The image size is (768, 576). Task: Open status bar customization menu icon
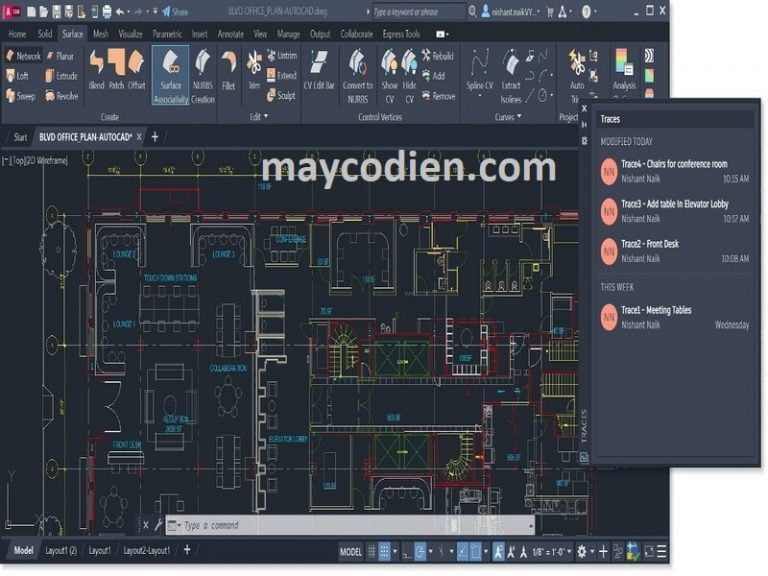pyautogui.click(x=662, y=552)
